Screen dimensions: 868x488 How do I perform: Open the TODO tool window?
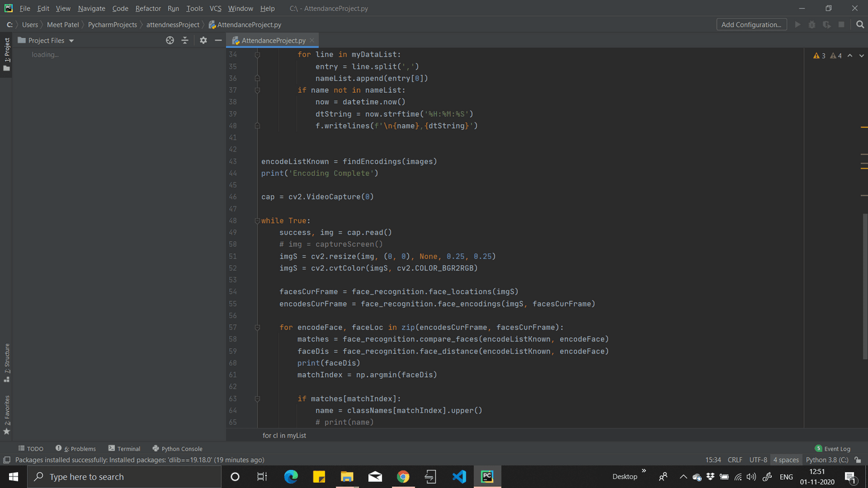[x=31, y=448]
